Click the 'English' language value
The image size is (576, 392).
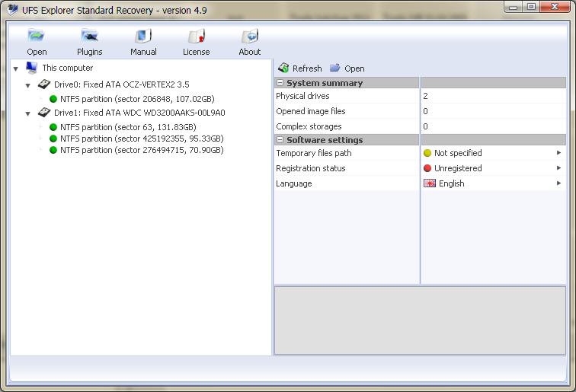point(452,183)
